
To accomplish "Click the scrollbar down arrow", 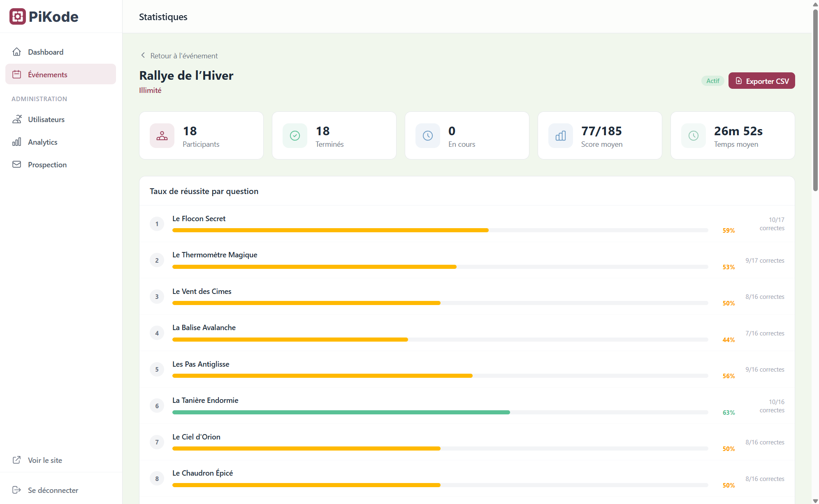I will click(x=815, y=500).
